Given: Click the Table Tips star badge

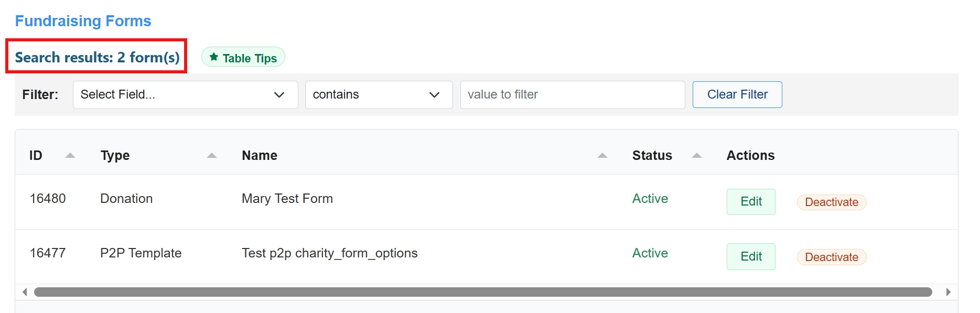Looking at the screenshot, I should (x=243, y=58).
